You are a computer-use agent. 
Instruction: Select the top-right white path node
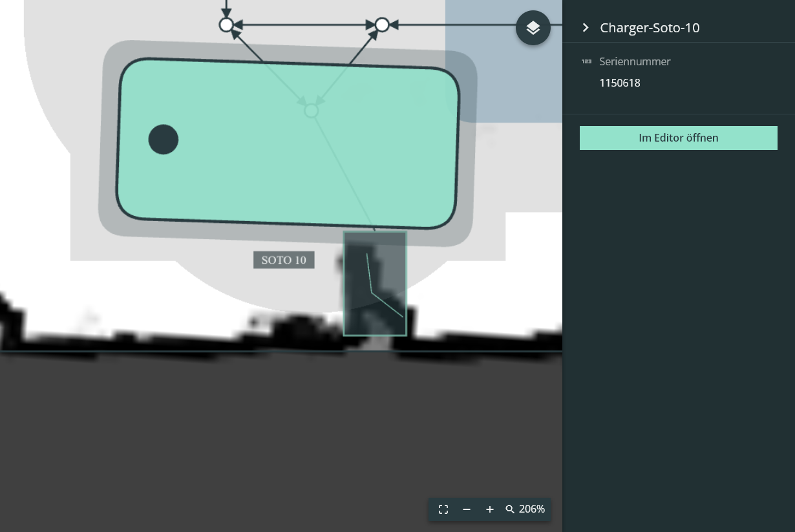tap(382, 25)
